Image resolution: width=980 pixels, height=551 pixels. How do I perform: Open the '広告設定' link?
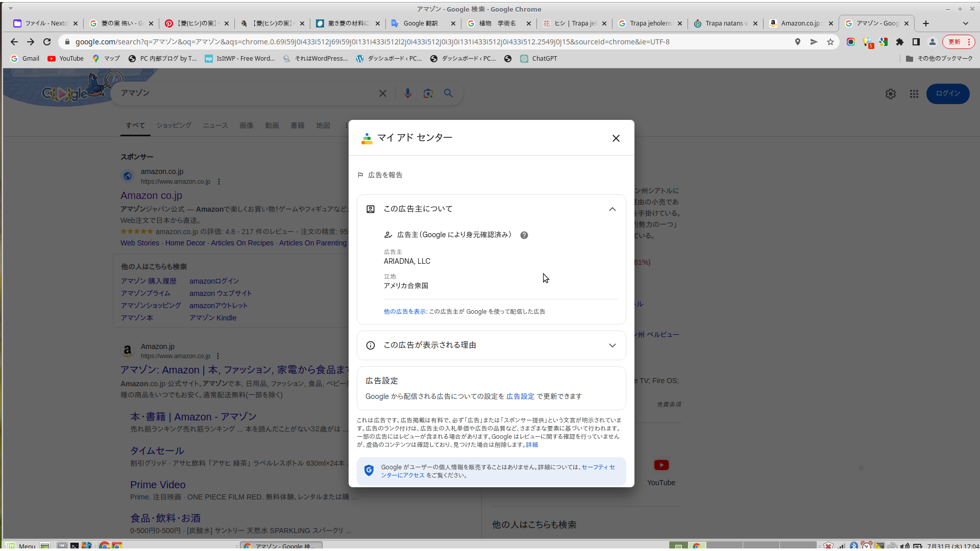[520, 396]
